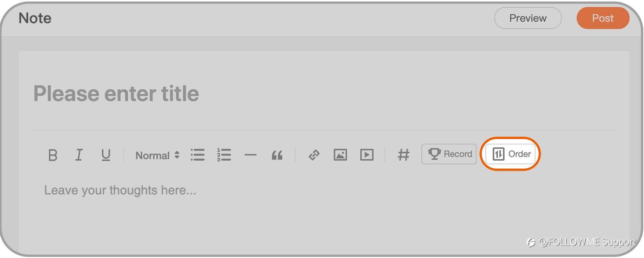The image size is (644, 258).
Task: Click the Please enter title field
Action: 324,93
